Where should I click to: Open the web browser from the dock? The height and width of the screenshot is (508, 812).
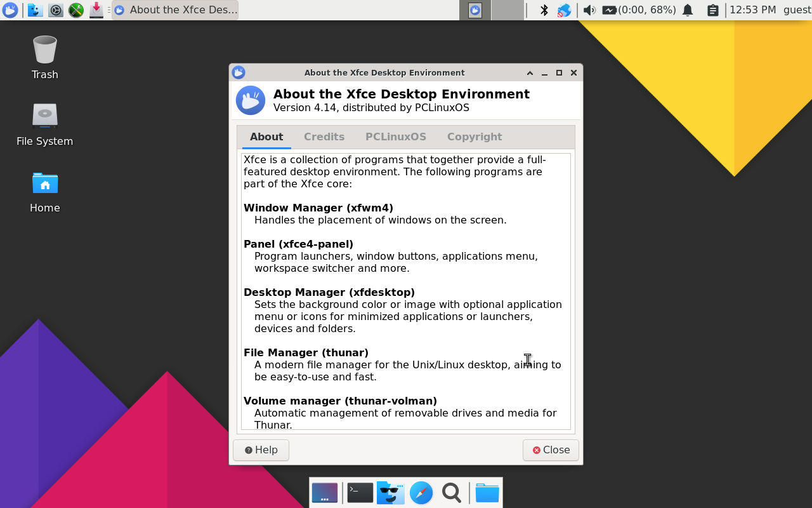click(x=421, y=493)
